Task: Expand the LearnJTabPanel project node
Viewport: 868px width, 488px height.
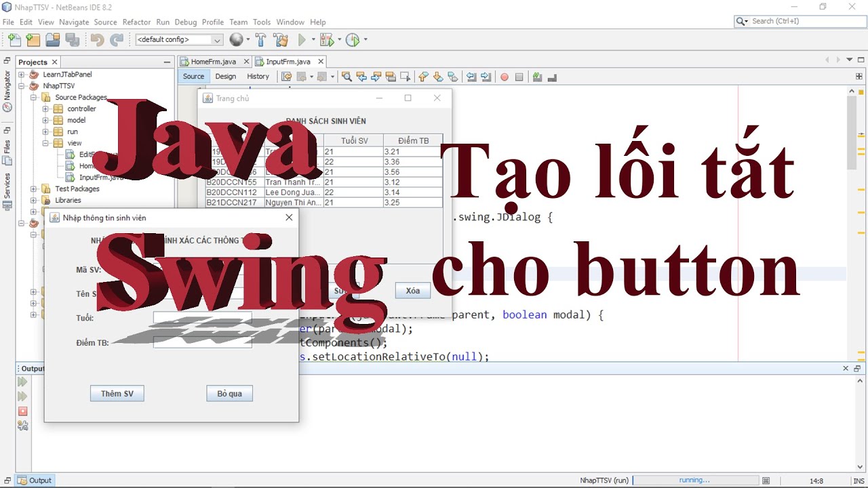Action: point(22,75)
